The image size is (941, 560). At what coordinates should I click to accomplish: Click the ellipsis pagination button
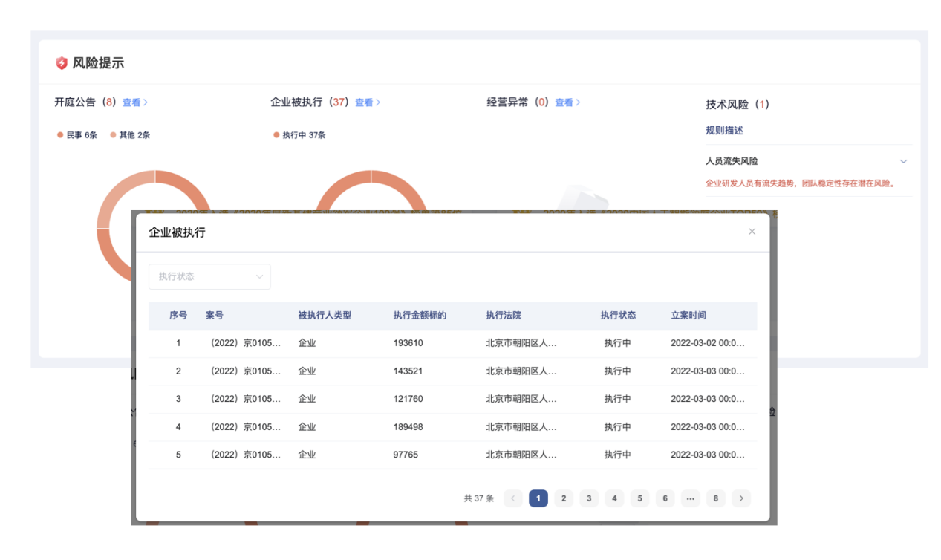pos(690,498)
